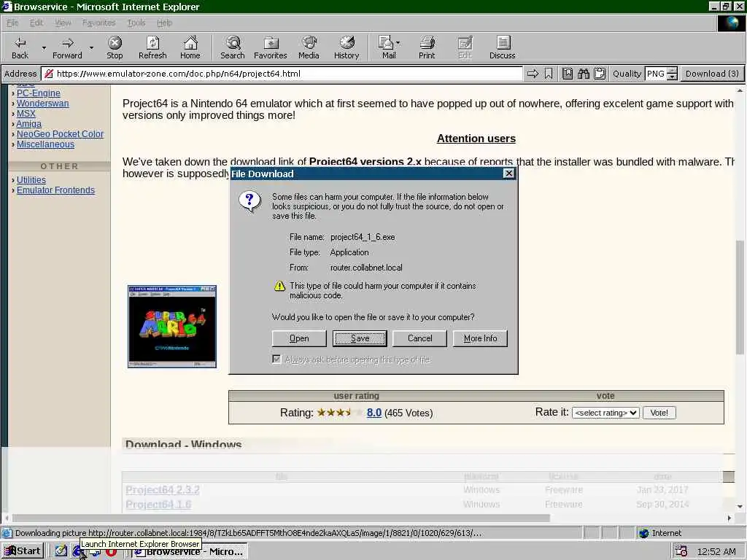Open the Mail button dropdown arrow
The image size is (747, 560).
coord(398,43)
